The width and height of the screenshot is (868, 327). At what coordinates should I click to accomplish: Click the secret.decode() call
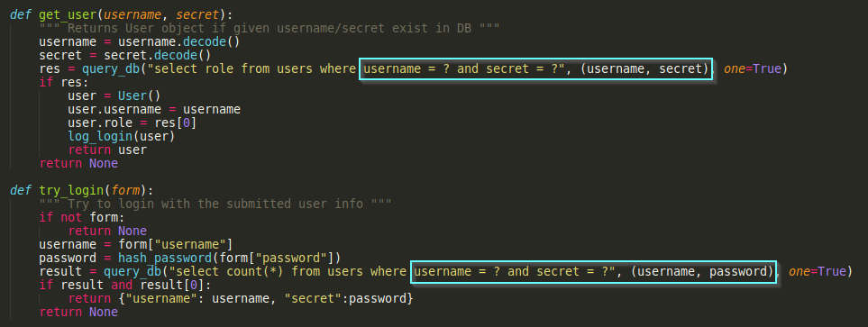pos(158,55)
